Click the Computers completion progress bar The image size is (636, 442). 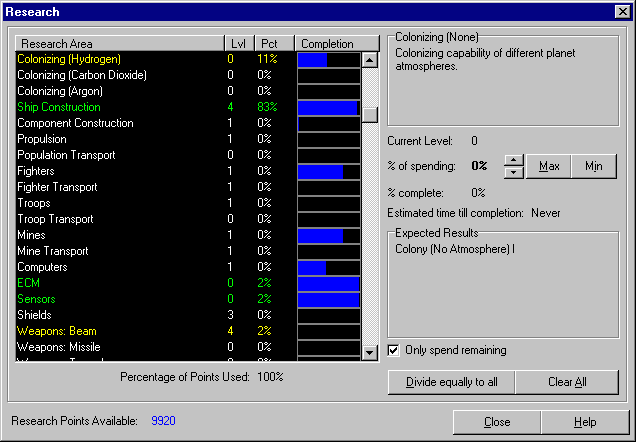coord(329,268)
